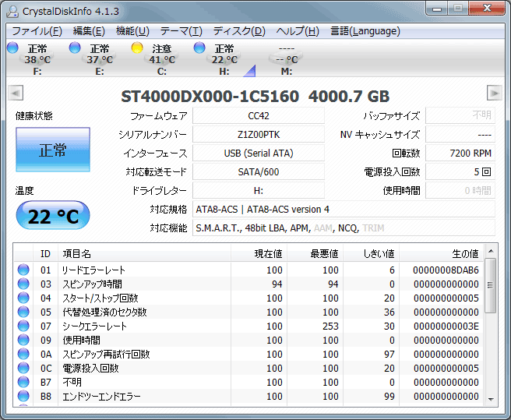This screenshot has height=420, width=511.
Task: Click the firmware value CC42
Action: pyautogui.click(x=259, y=116)
